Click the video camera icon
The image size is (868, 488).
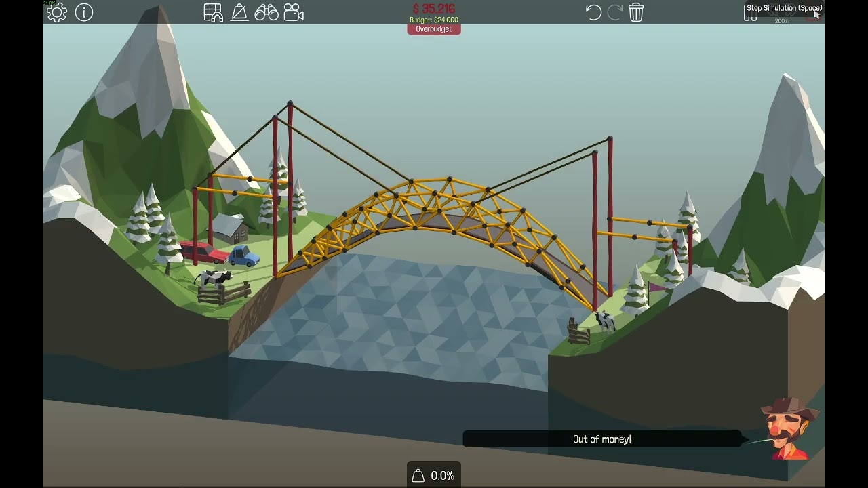click(x=294, y=12)
